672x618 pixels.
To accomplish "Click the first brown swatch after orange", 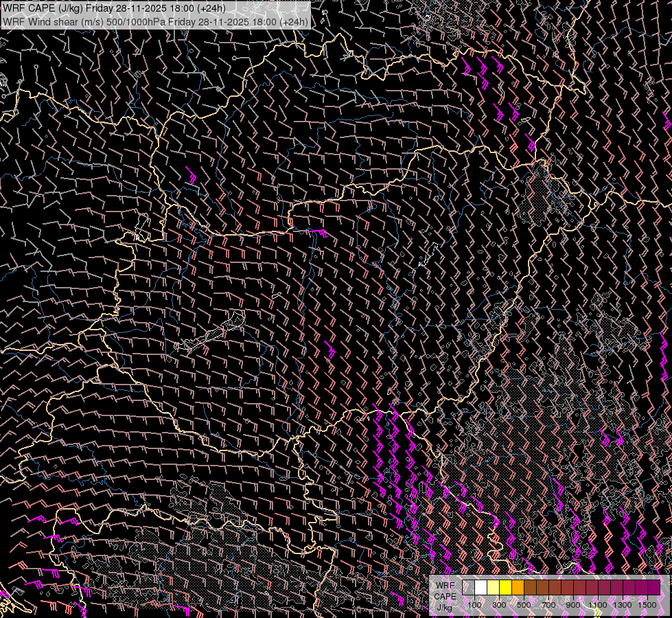I will click(x=531, y=588).
